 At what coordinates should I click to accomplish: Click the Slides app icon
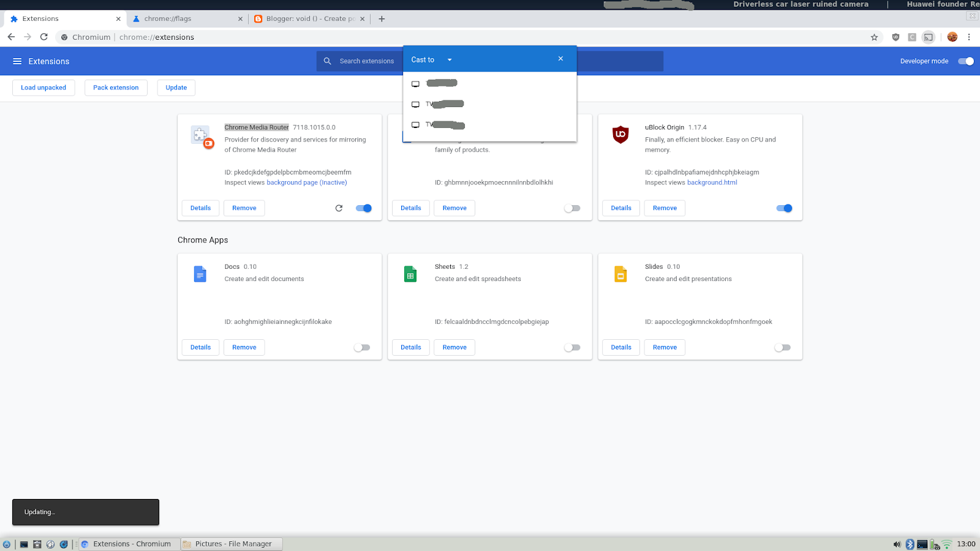620,274
